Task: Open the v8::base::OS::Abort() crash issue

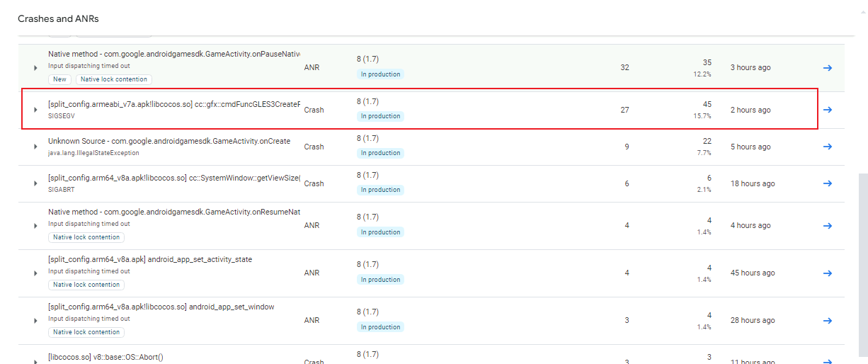Action: coord(106,357)
